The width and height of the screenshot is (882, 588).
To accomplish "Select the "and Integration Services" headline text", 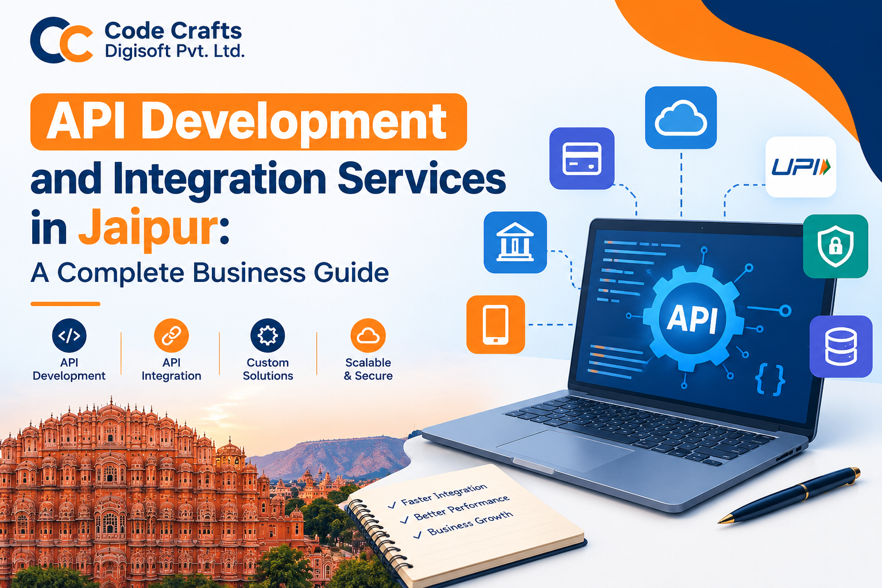I will [268, 179].
